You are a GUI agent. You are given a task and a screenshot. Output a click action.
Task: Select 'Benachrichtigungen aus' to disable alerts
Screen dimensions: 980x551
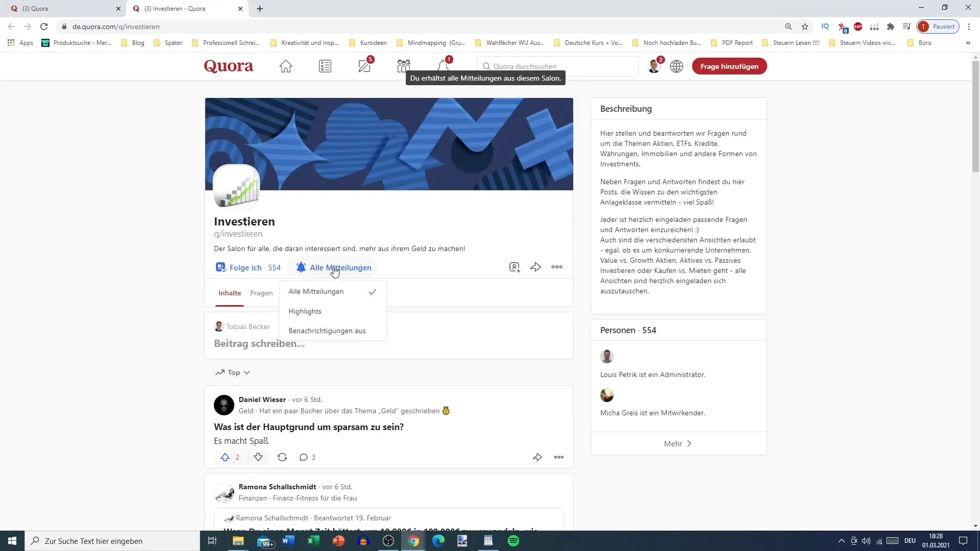(328, 331)
